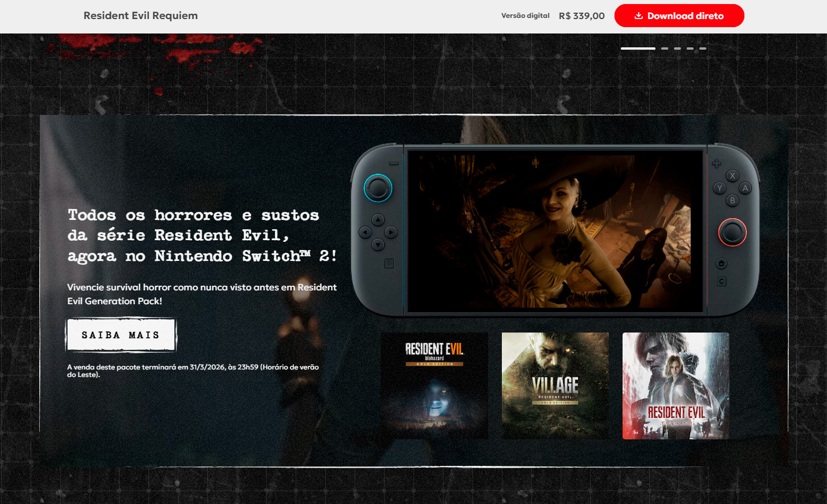
Task: Select the Resident Evil Village cover art
Action: point(555,386)
